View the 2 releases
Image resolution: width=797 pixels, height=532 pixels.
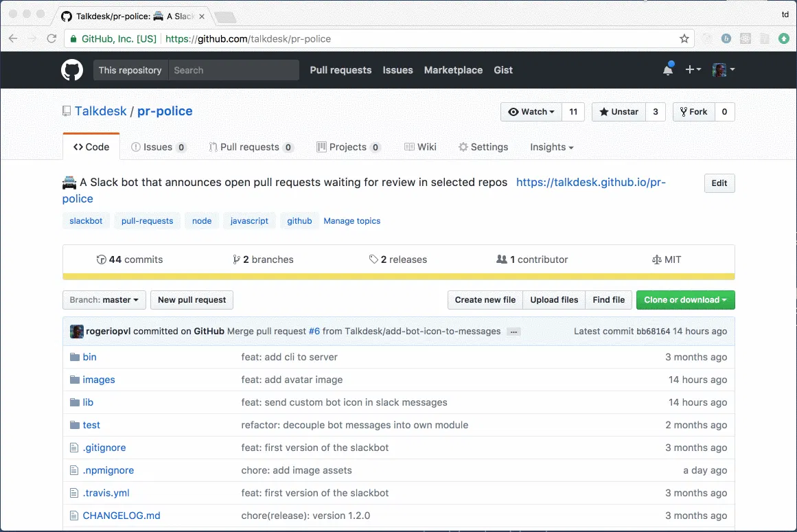pos(398,259)
